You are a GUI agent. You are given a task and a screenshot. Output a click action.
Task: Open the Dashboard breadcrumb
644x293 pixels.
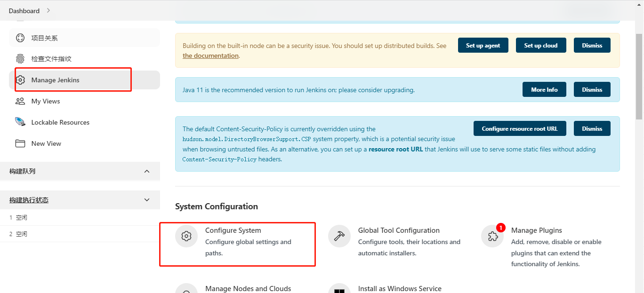[24, 10]
